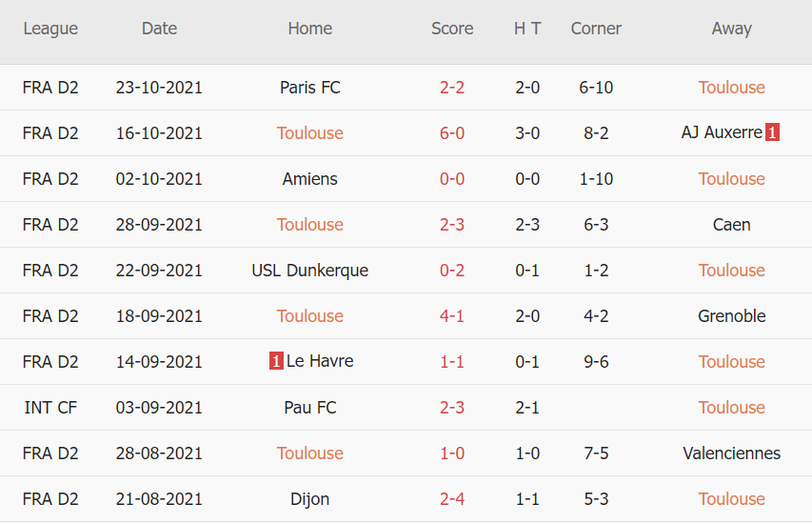Viewport: 812px width, 524px height.
Task: Select the Valenciennes away team
Action: [x=731, y=453]
